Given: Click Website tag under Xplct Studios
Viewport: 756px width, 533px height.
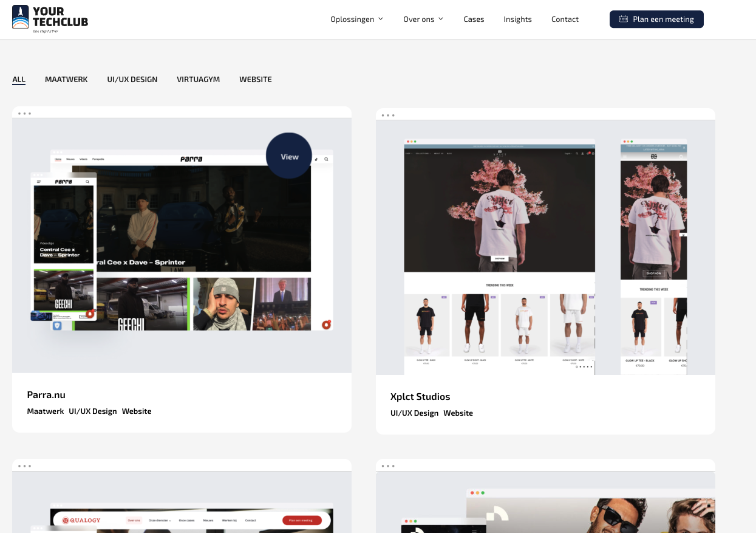Looking at the screenshot, I should point(458,413).
